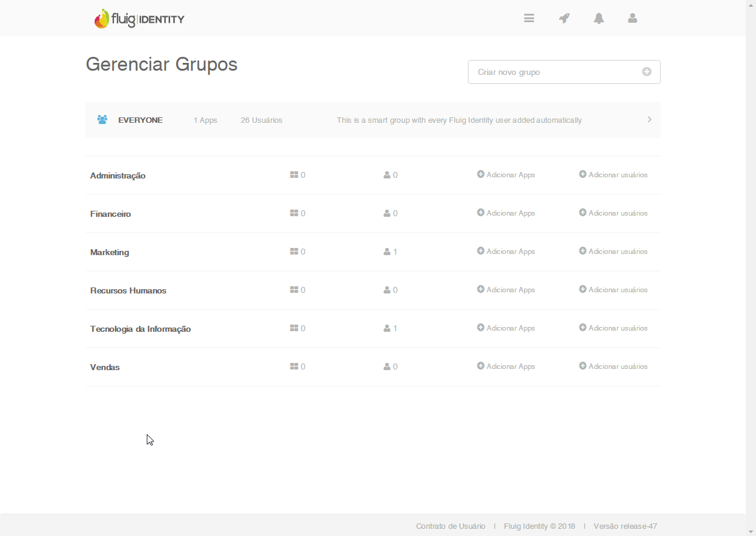Click the users icon in Marketing row

(x=387, y=252)
